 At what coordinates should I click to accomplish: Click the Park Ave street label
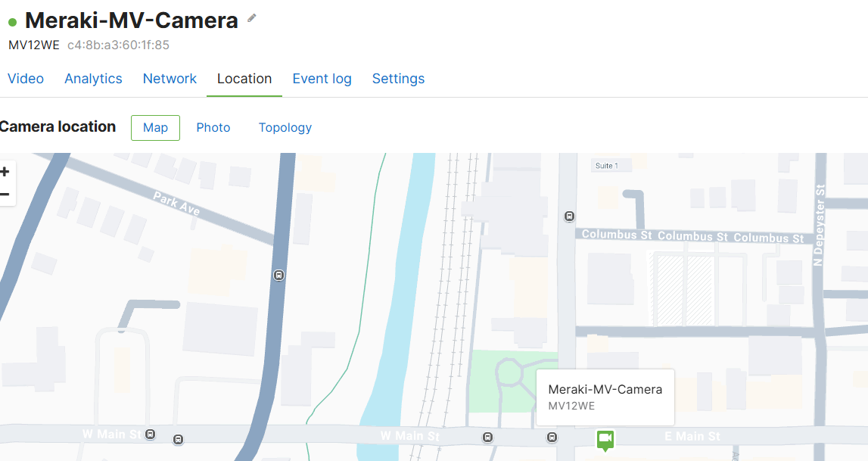(x=176, y=203)
